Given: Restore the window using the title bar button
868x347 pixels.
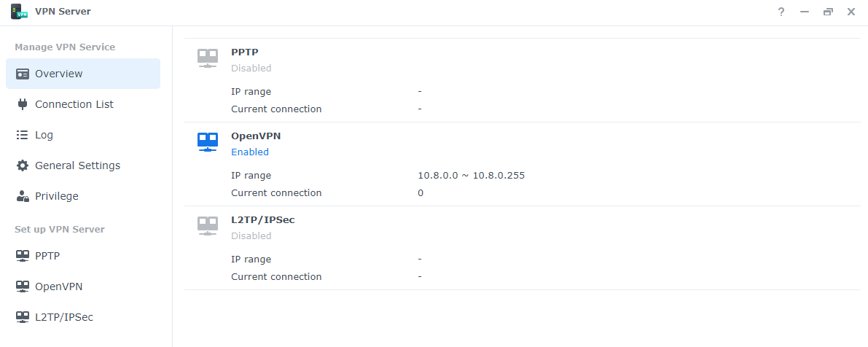Looking at the screenshot, I should tap(828, 12).
